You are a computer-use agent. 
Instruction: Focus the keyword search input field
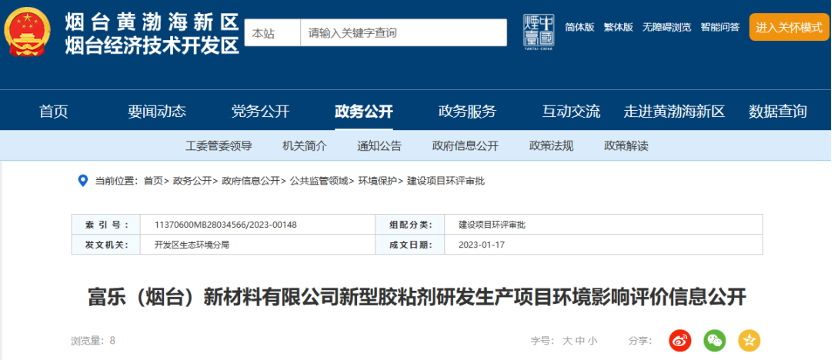point(404,33)
